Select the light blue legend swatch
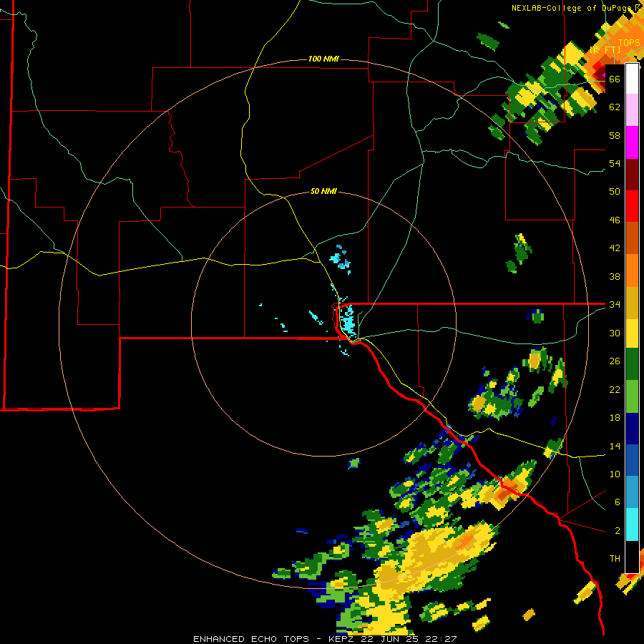Screen dimensions: 644x644 click(632, 492)
